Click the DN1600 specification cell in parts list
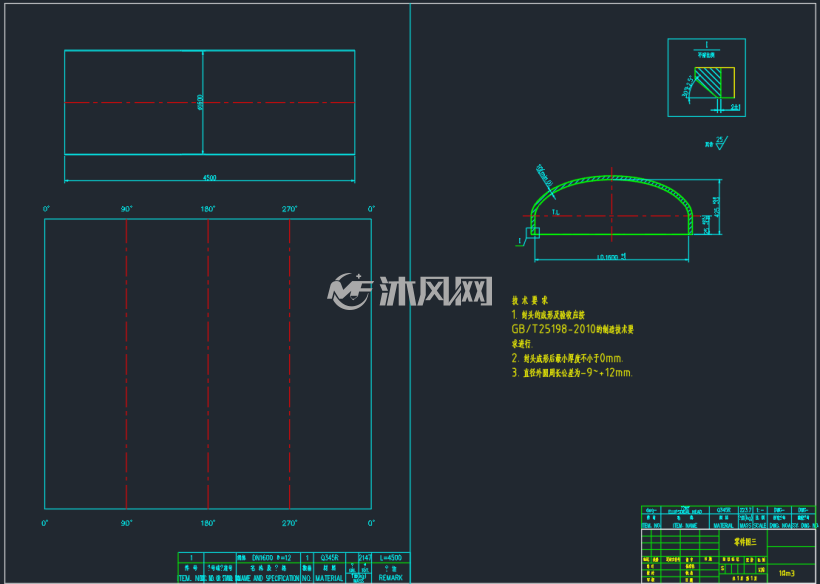Viewport: 820px width, 584px height. point(268,558)
